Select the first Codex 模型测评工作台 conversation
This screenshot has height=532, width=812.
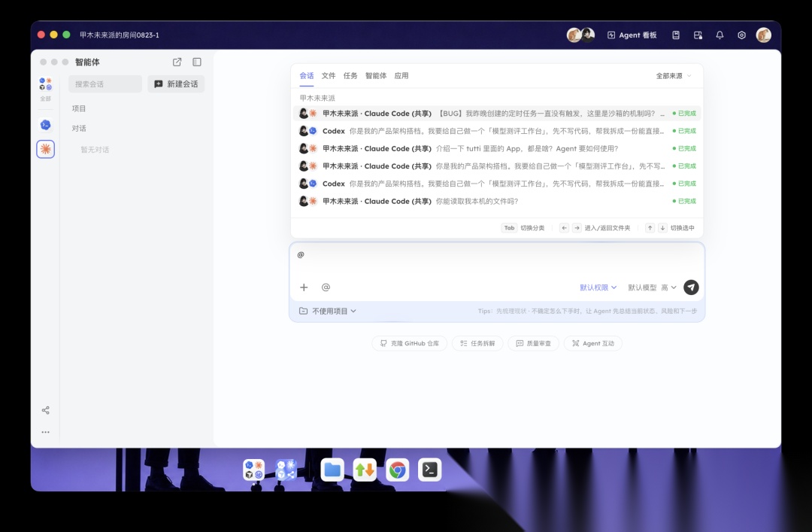click(497, 131)
